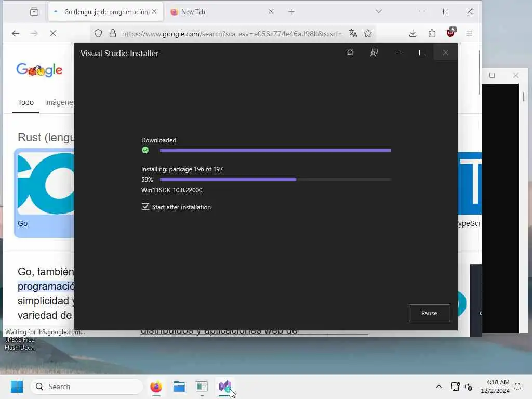Open the Firefox extensions puzzle icon

tap(432, 33)
